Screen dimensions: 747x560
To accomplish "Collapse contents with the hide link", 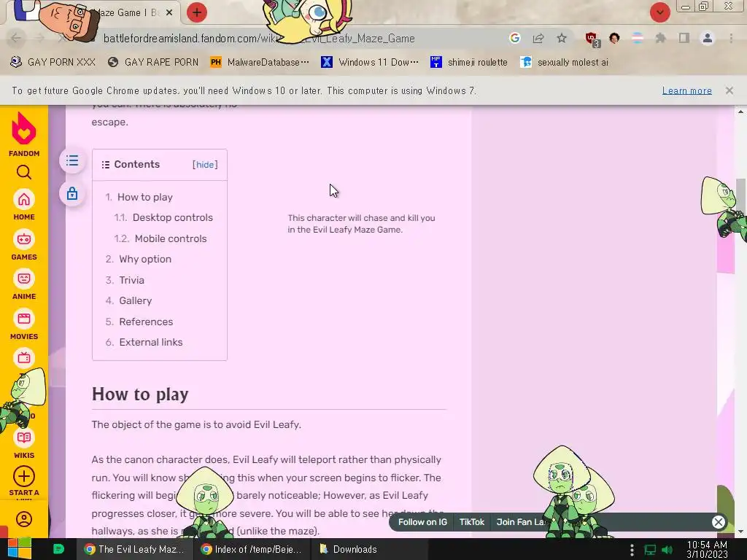I will 205,165.
